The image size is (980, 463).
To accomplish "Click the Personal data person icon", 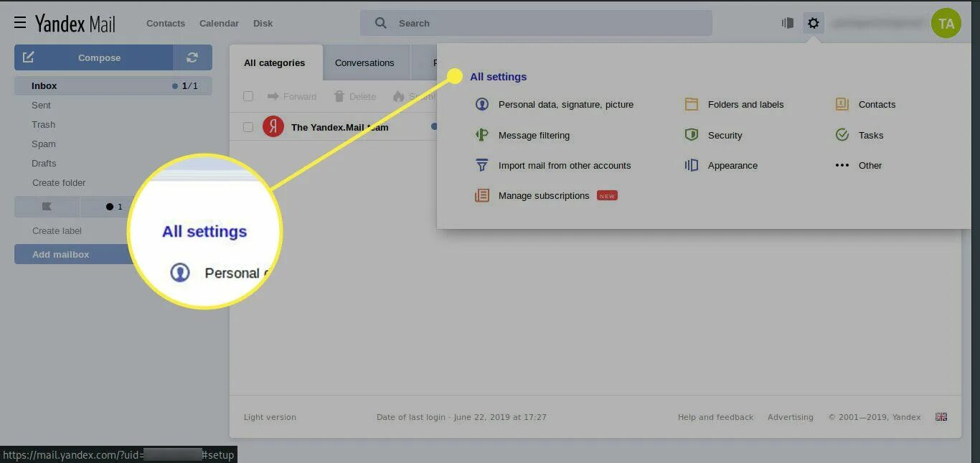I will pos(482,104).
